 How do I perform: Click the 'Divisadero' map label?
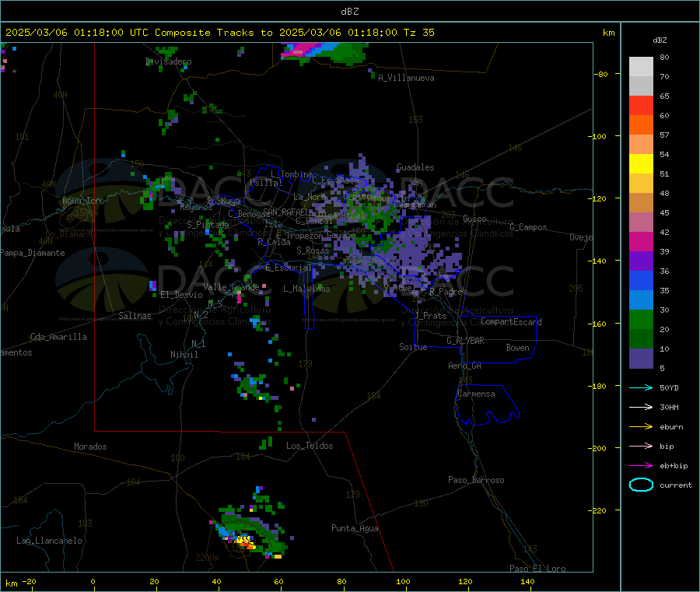coord(169,61)
